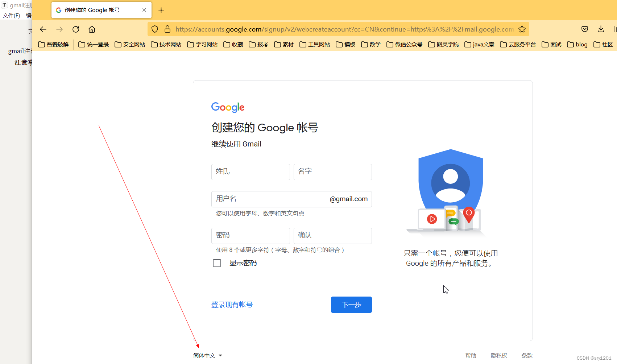Open the 工具网站 bookmark folder
Screen dimensions: 617x364
pyautogui.click(x=315, y=44)
